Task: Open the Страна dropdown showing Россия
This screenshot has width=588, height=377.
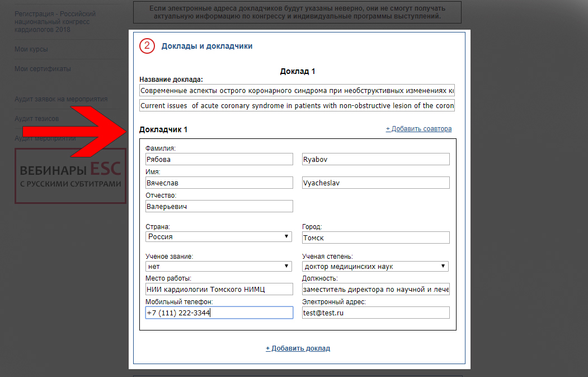Action: (219, 236)
